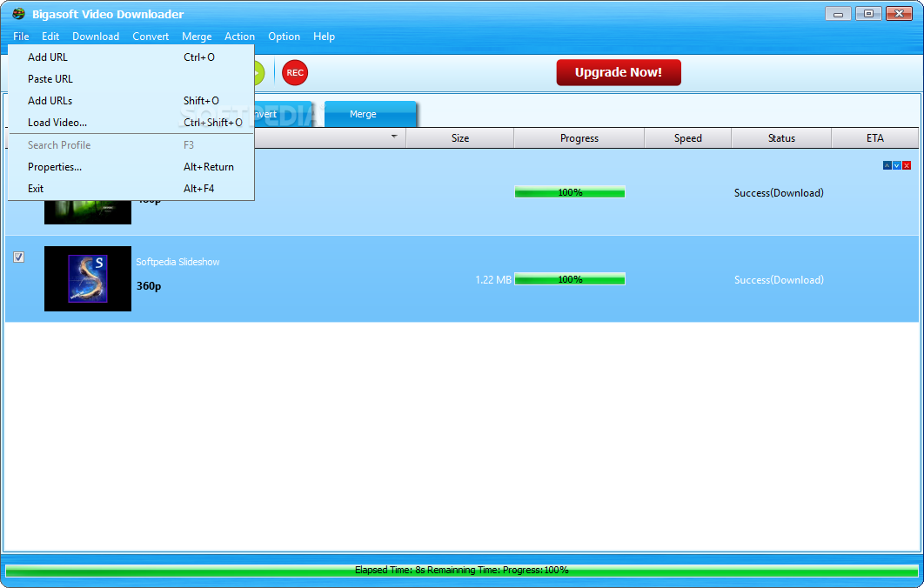Select the Softpedia Slideshow thumbnail
The height and width of the screenshot is (588, 924).
(x=88, y=278)
